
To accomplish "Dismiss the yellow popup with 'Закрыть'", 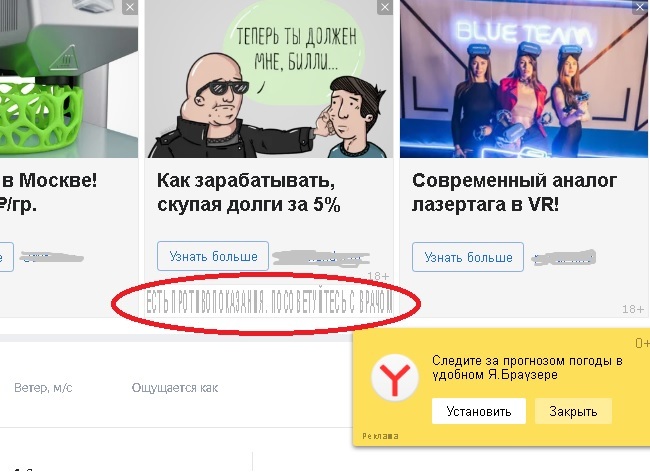I will coord(573,411).
